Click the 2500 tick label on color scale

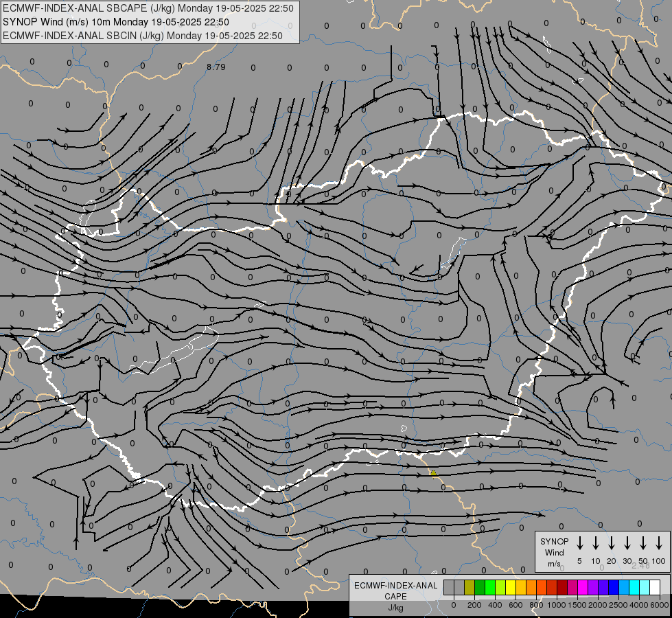(x=618, y=605)
